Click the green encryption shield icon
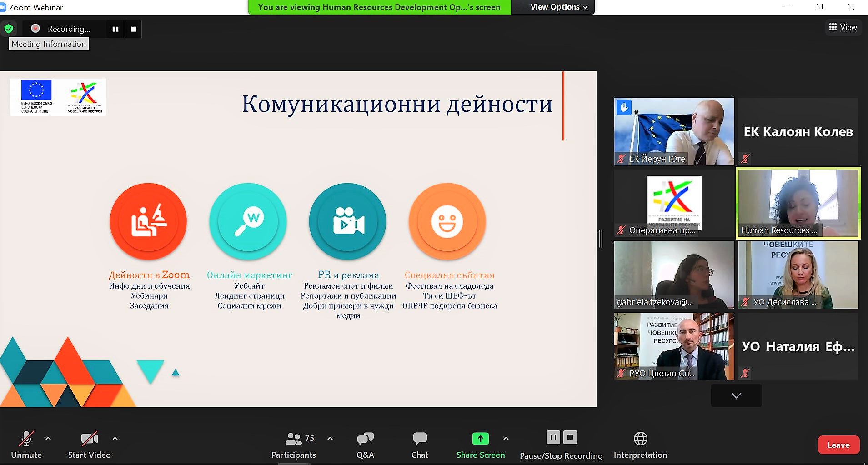 [x=9, y=29]
